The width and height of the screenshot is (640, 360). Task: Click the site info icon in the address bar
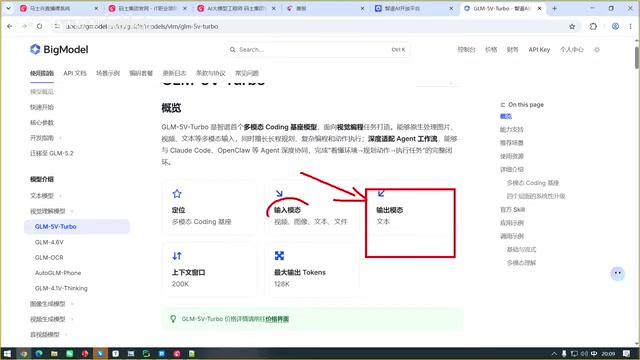57,26
